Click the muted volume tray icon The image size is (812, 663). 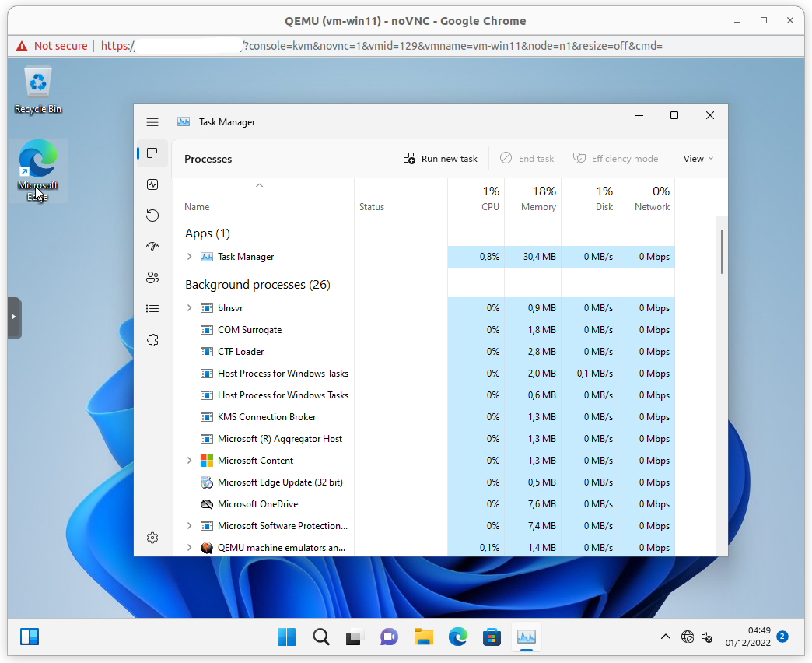tap(707, 637)
